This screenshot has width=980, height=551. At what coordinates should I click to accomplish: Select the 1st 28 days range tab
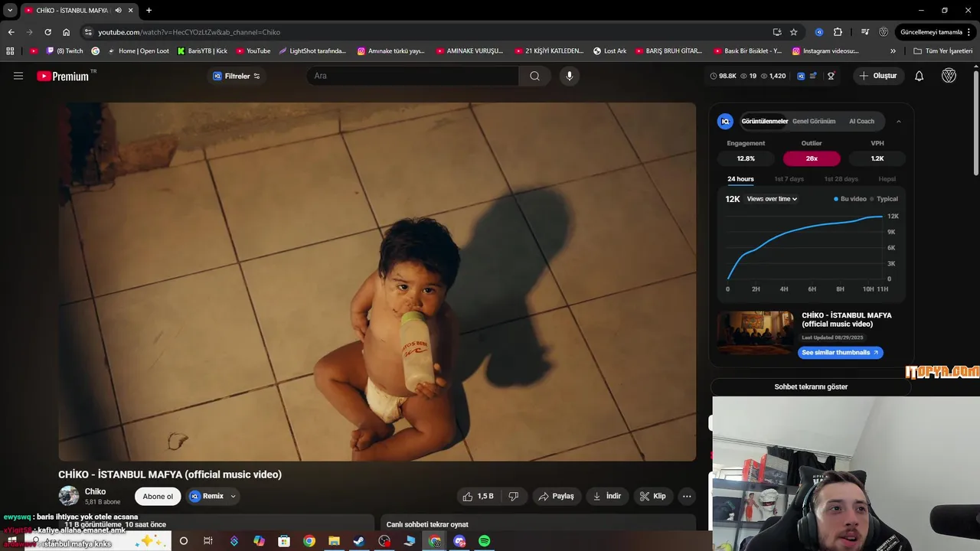[x=841, y=179]
